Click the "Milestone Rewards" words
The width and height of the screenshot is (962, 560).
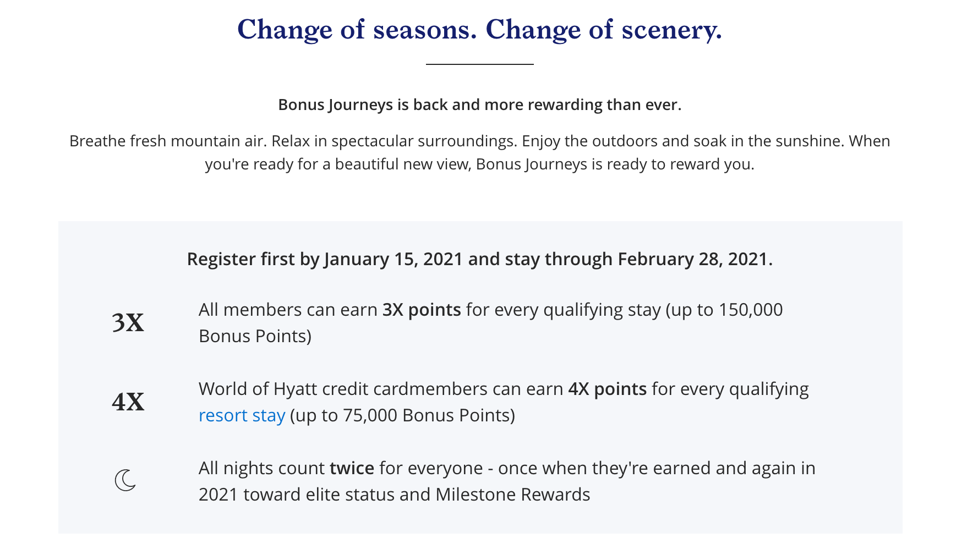[513, 495]
